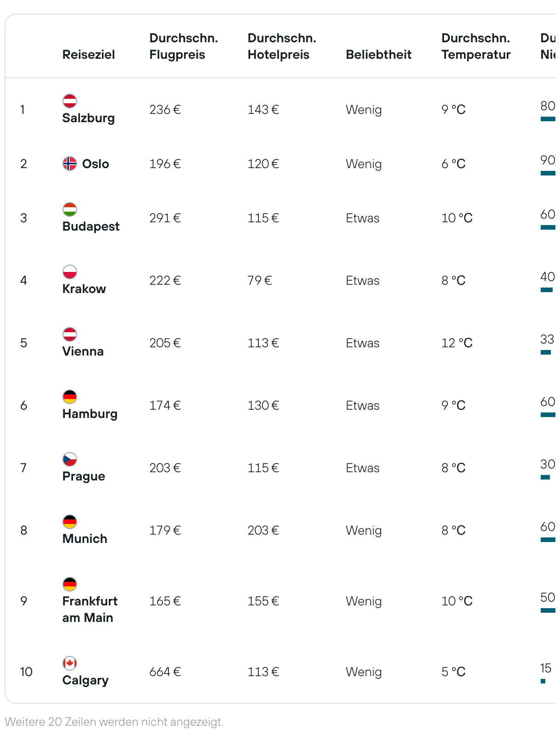560x734 pixels.
Task: Click the Durchschn. Temperatur column header
Action: click(x=476, y=46)
